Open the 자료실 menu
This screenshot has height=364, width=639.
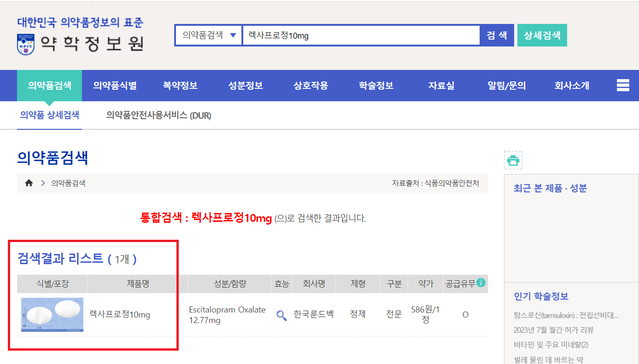tap(441, 86)
